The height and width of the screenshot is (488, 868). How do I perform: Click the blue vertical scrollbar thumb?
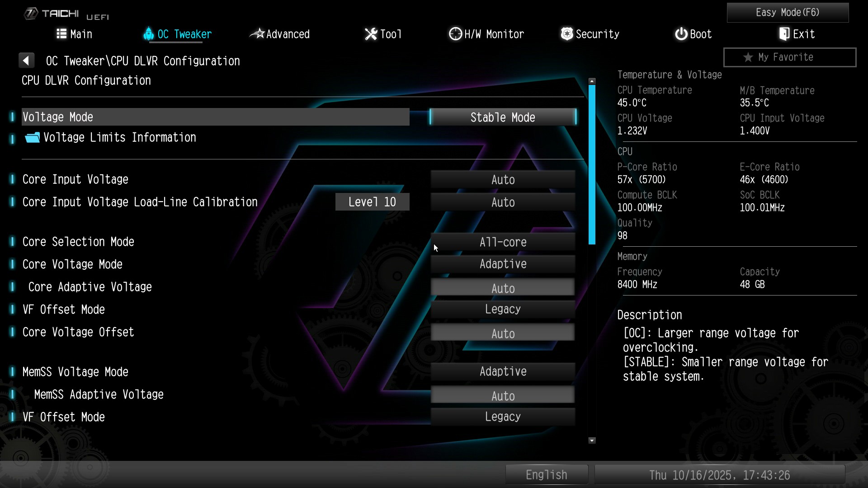592,165
